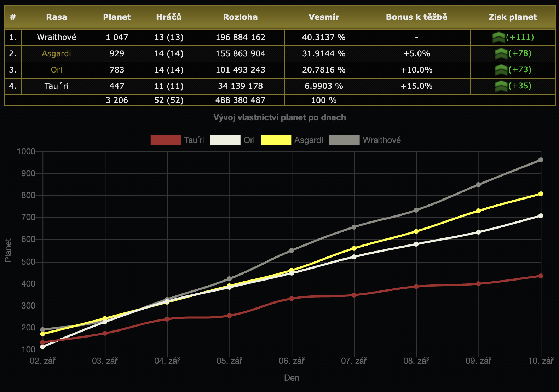Open the Asgardi race link

pyautogui.click(x=57, y=53)
